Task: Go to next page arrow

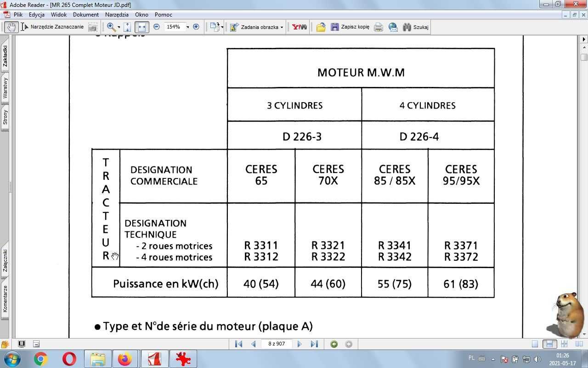Action: point(300,344)
